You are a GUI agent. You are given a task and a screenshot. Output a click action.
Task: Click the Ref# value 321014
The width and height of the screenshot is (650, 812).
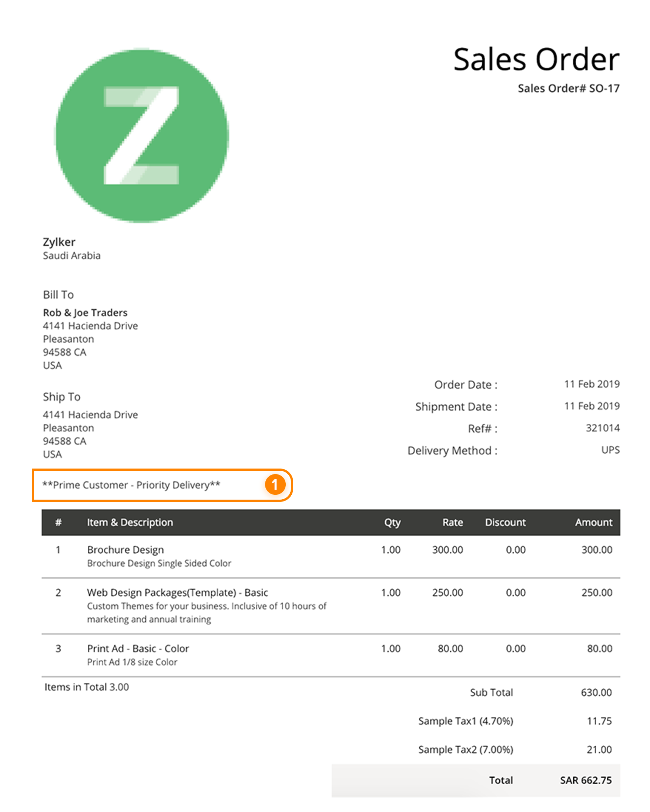tap(603, 428)
